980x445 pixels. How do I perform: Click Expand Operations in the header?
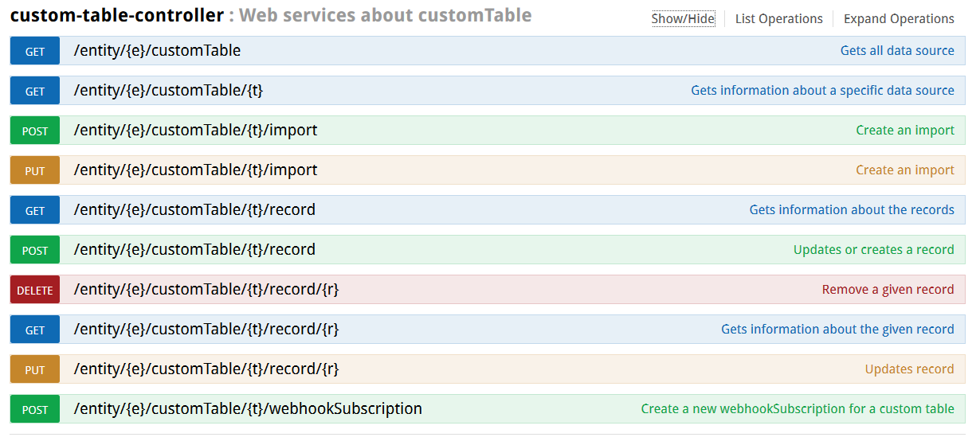pos(898,19)
